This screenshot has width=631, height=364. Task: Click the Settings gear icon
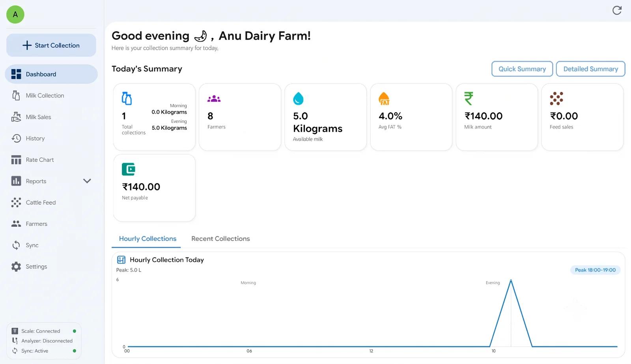(x=16, y=267)
